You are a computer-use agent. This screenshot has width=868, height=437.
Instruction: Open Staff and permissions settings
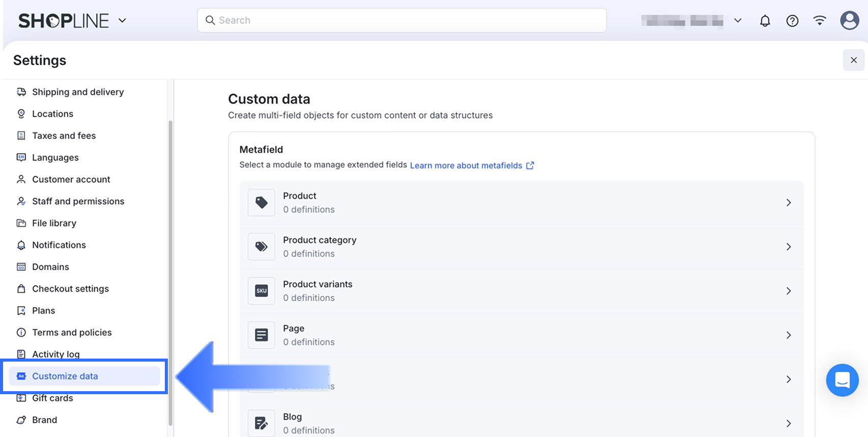pyautogui.click(x=78, y=201)
